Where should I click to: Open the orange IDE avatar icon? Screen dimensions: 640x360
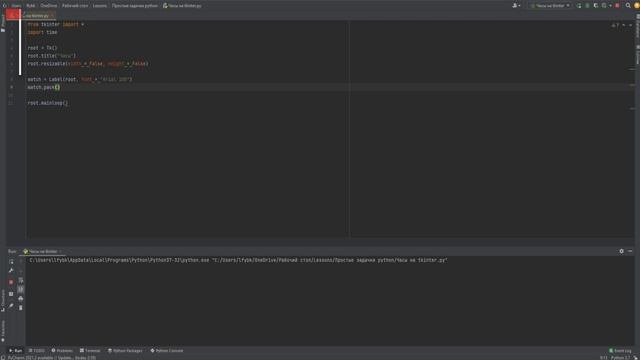click(637, 6)
